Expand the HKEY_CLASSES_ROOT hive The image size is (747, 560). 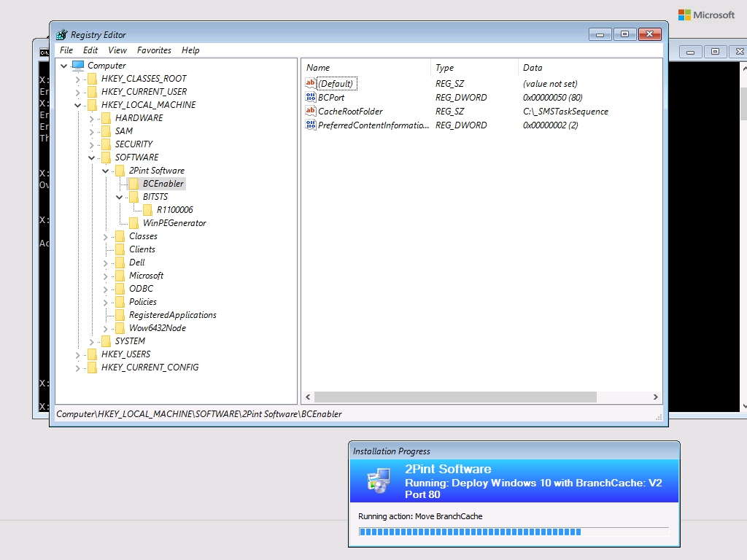tap(78, 79)
